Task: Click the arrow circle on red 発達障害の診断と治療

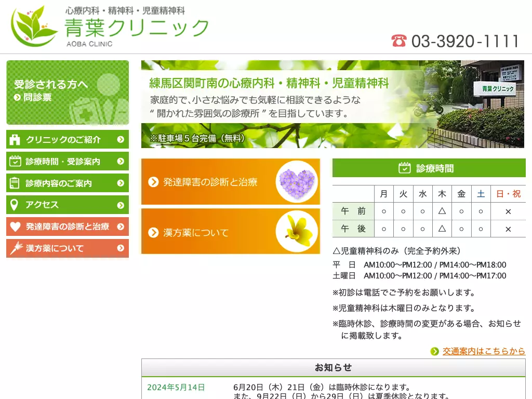Action: pos(121,227)
